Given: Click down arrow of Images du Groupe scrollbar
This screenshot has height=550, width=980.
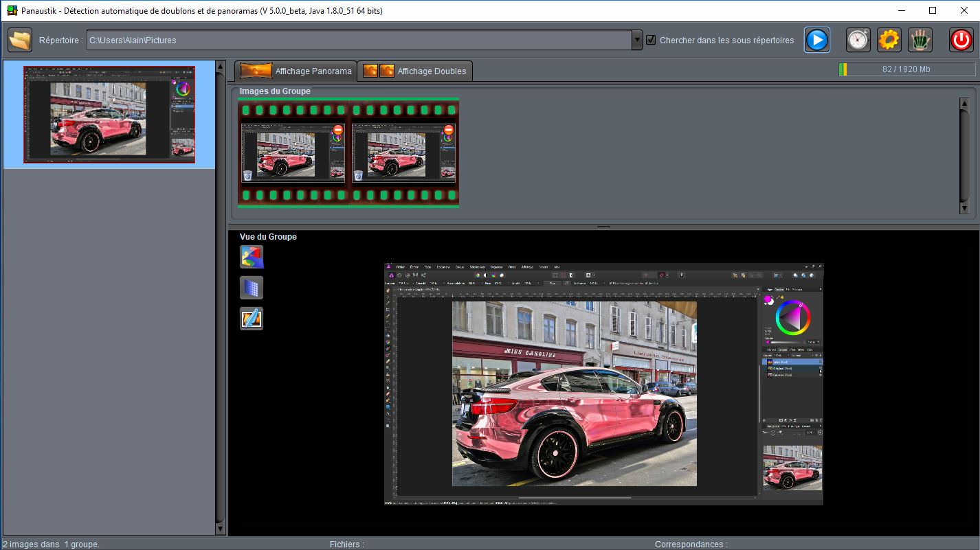Looking at the screenshot, I should 964,208.
